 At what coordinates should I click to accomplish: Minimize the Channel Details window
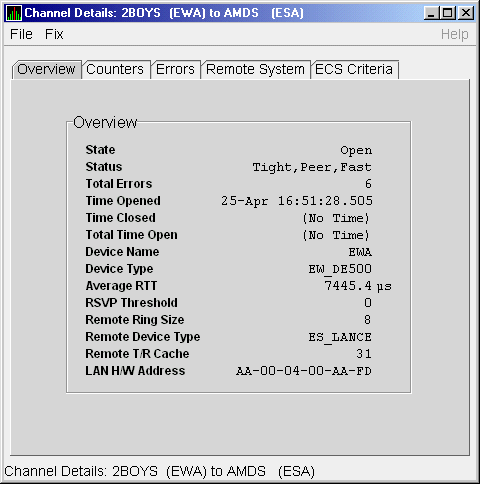click(432, 13)
